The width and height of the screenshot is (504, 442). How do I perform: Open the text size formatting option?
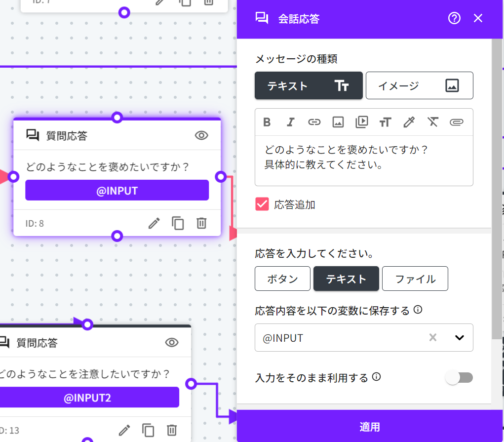coord(385,122)
